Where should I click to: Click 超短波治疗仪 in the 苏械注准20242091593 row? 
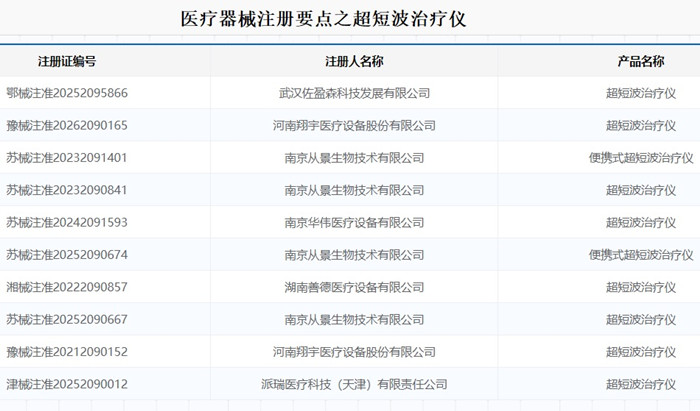click(641, 222)
